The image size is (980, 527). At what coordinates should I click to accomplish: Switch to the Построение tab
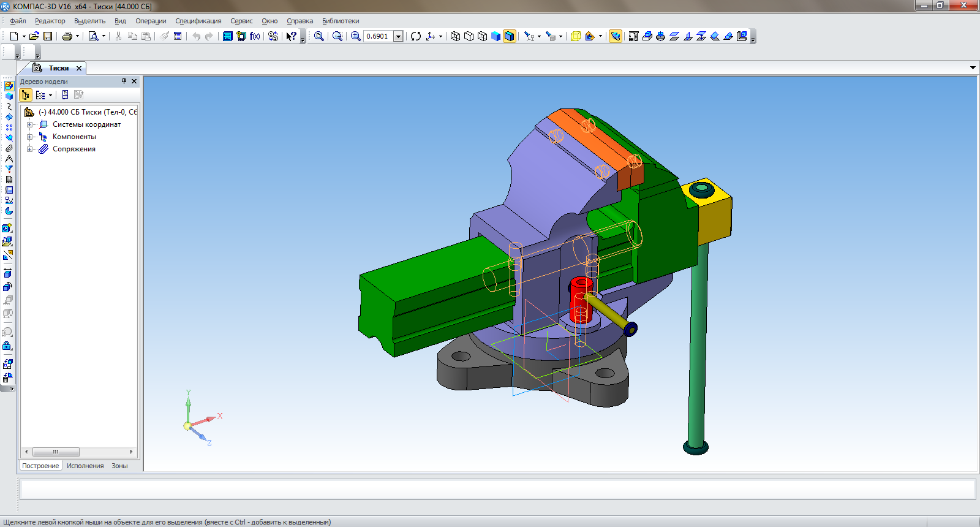click(40, 466)
